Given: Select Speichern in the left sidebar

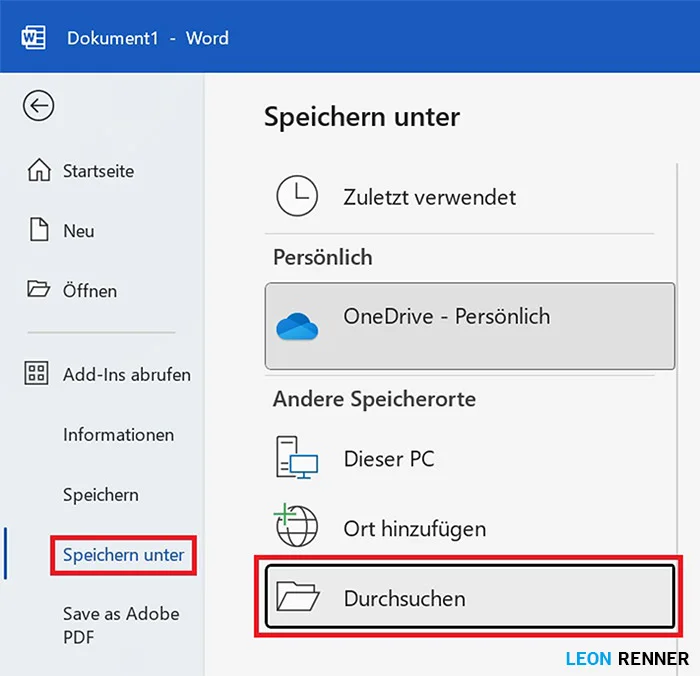Looking at the screenshot, I should point(100,495).
